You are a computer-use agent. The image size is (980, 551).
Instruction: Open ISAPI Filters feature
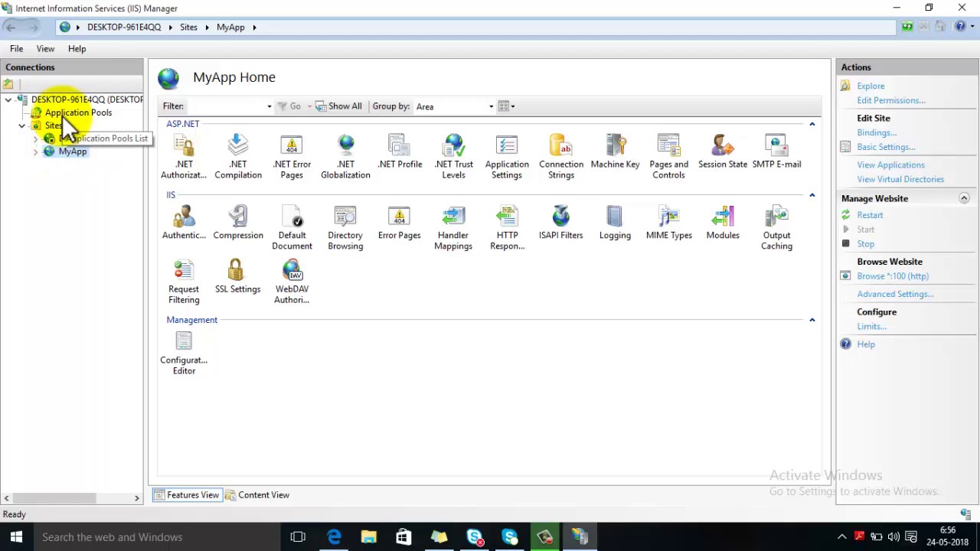[560, 223]
